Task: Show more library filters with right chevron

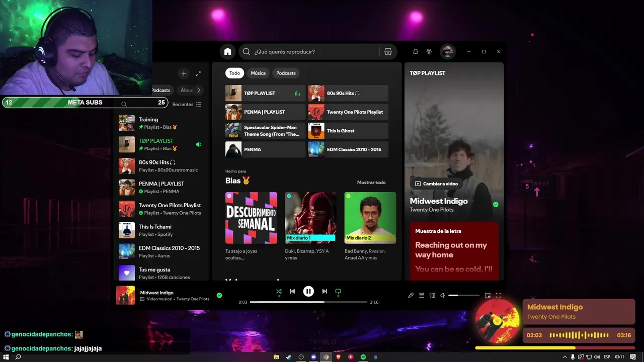Action: 199,90
